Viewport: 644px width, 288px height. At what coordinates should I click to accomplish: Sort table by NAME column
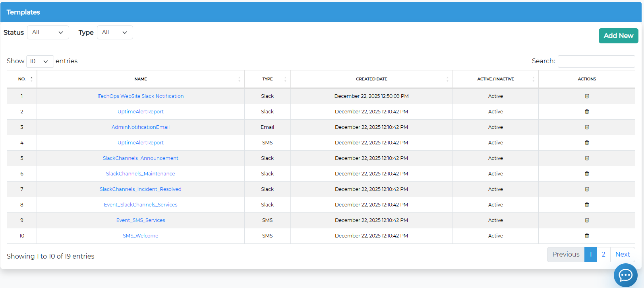point(141,79)
